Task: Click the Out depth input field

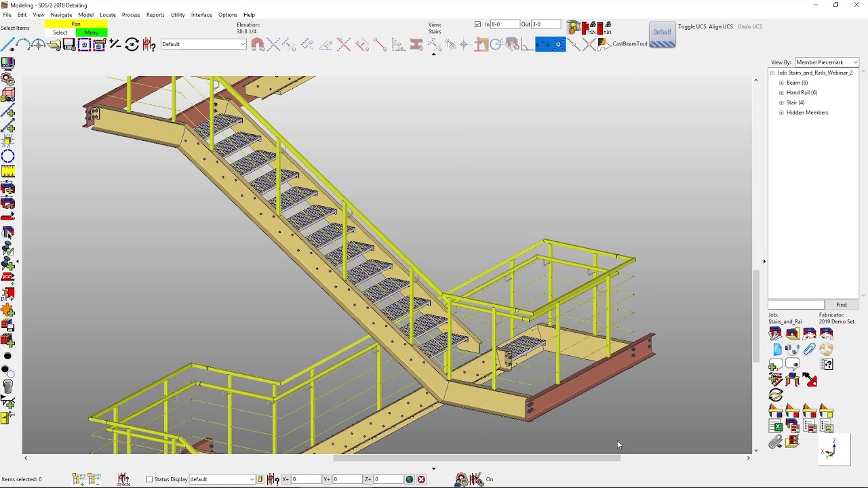Action: (546, 24)
